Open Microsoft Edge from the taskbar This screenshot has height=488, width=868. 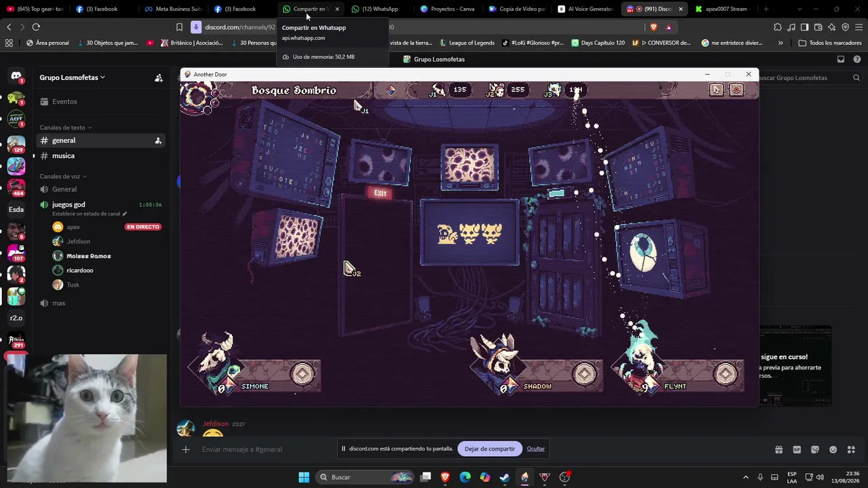click(x=465, y=477)
